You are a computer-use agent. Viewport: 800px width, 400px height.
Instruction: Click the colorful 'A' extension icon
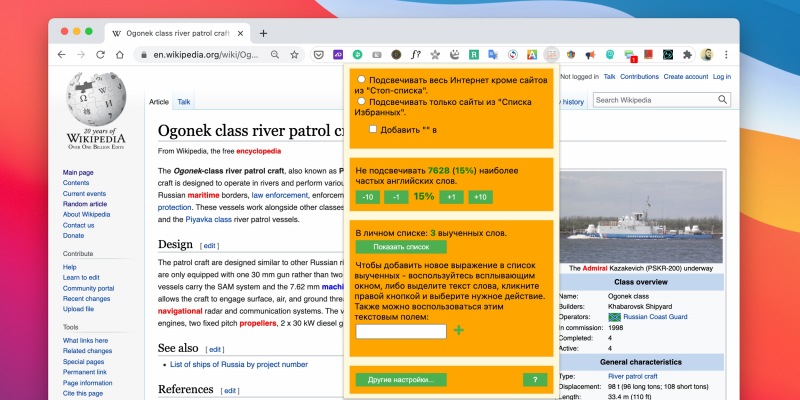click(532, 55)
